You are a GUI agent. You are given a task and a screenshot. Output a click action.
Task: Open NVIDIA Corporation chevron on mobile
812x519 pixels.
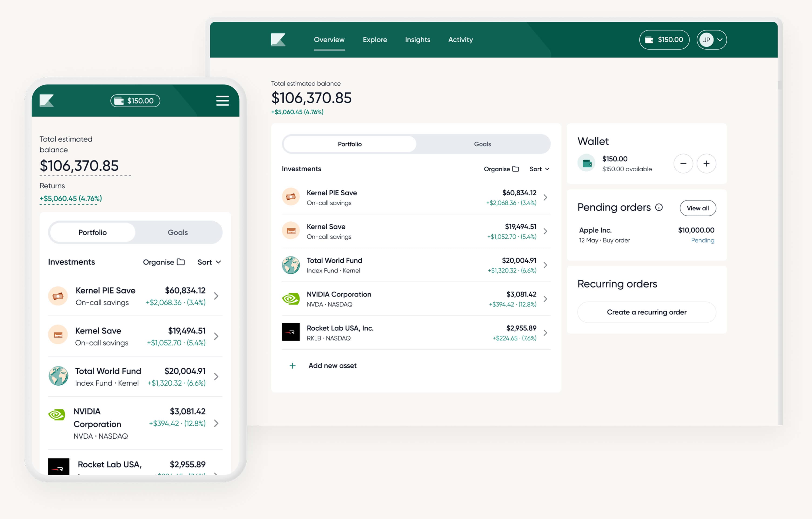coord(216,423)
